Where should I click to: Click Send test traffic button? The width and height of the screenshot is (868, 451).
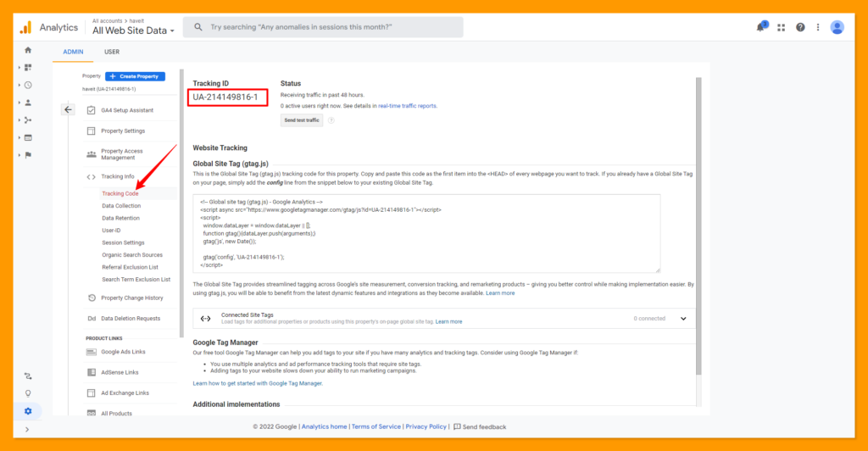point(302,120)
